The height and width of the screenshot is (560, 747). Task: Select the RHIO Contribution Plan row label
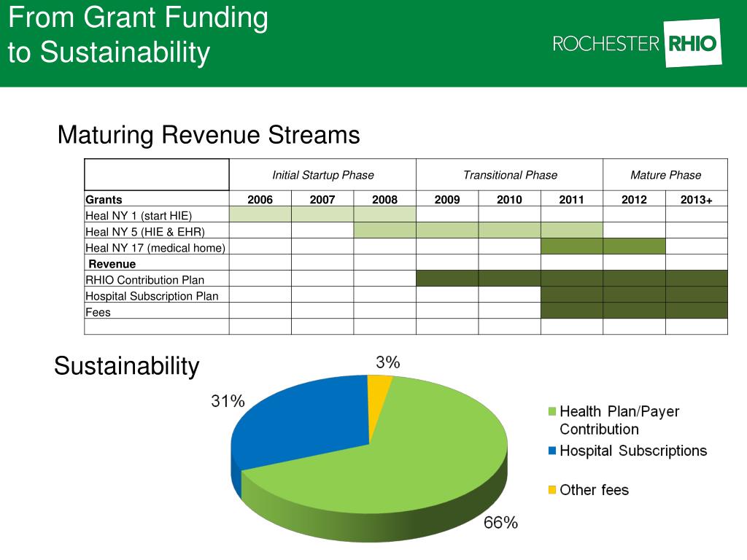144,279
